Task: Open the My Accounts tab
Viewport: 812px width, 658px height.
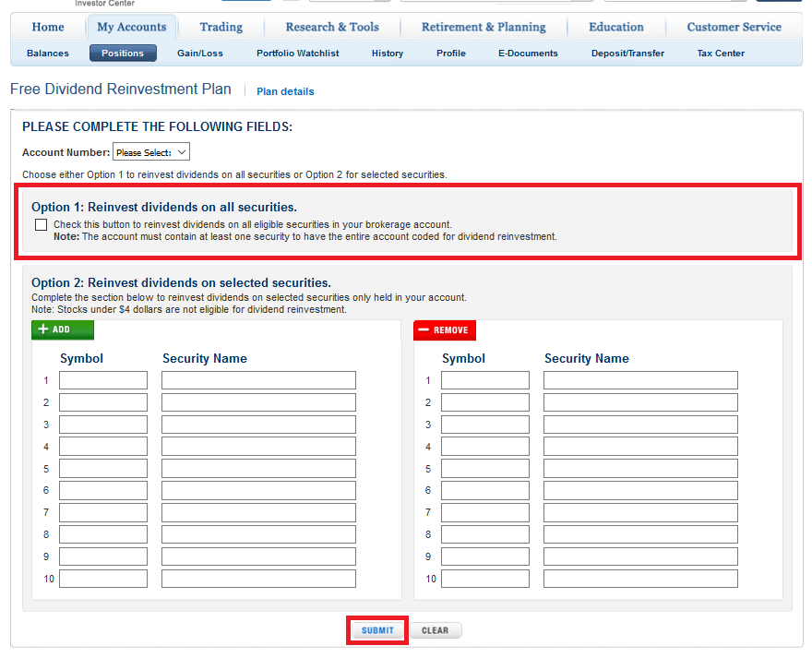Action: pyautogui.click(x=132, y=27)
